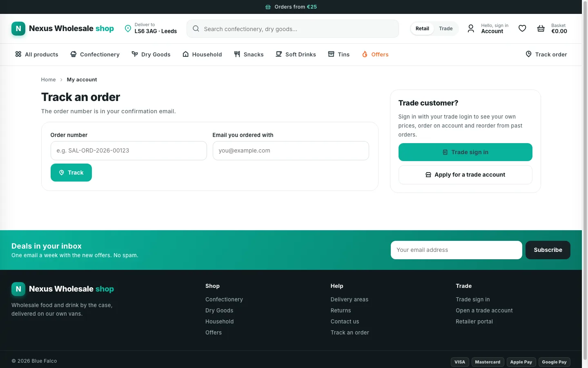Click the delivery location pin icon
Screen dimensions: 588x368
pyautogui.click(x=128, y=28)
